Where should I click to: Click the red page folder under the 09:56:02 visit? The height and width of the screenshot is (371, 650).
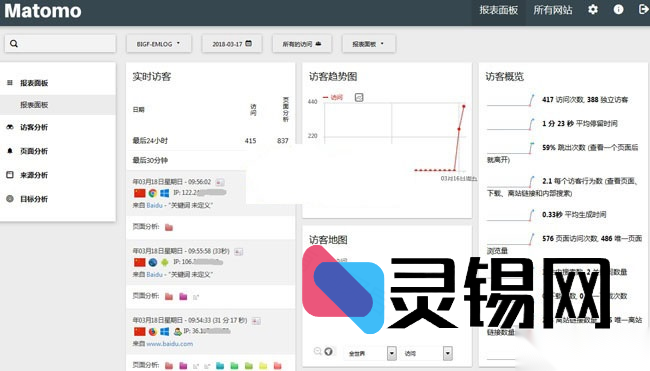click(x=169, y=227)
